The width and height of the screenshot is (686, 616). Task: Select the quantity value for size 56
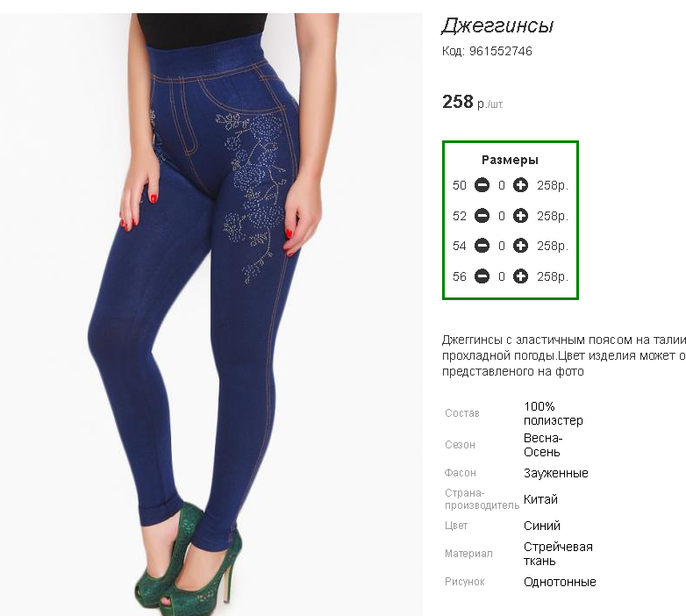point(502,276)
